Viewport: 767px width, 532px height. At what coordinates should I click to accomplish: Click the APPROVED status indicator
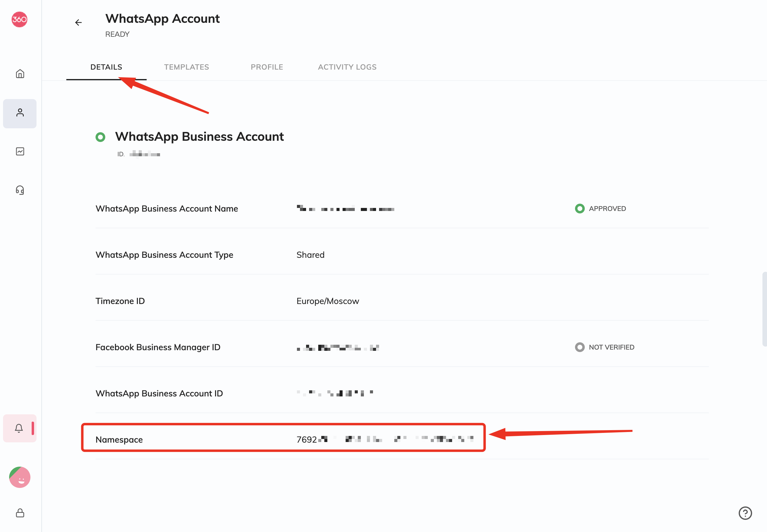pos(600,209)
